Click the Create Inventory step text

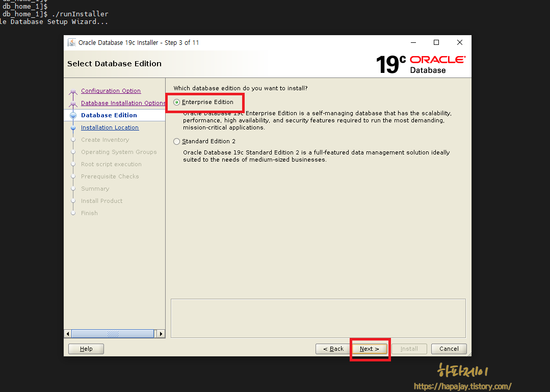105,140
